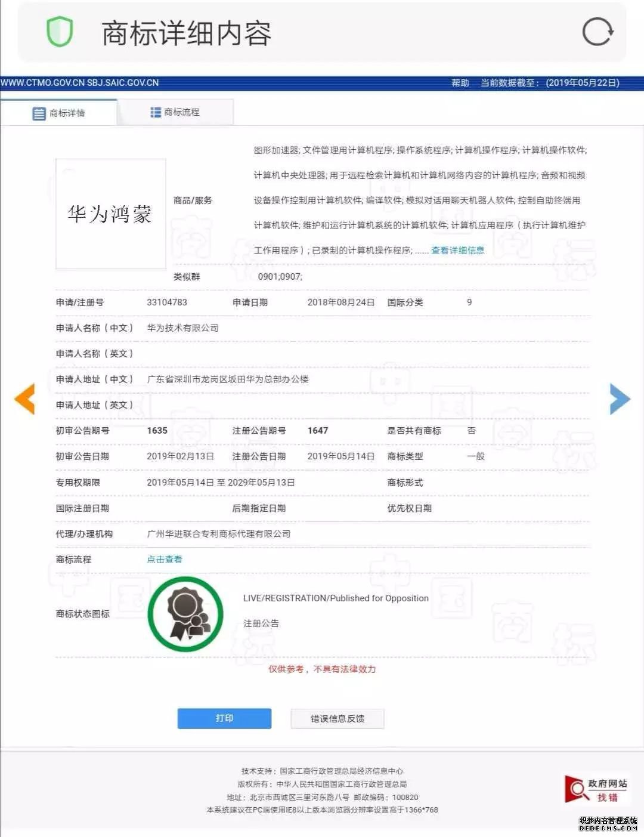Click the registration announcement issue 1647
Screen dimensions: 644x837
point(318,431)
